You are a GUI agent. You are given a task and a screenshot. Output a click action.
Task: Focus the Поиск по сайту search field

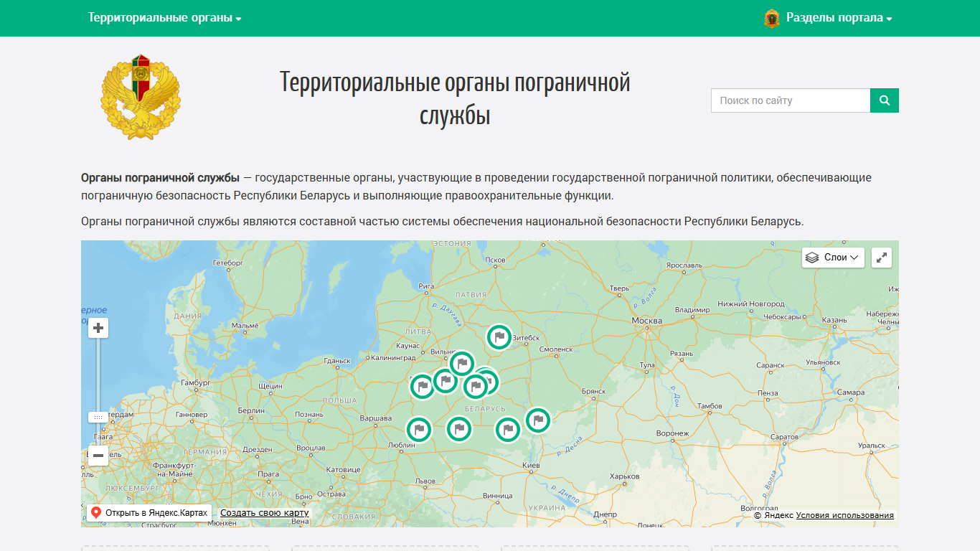pyautogui.click(x=790, y=100)
